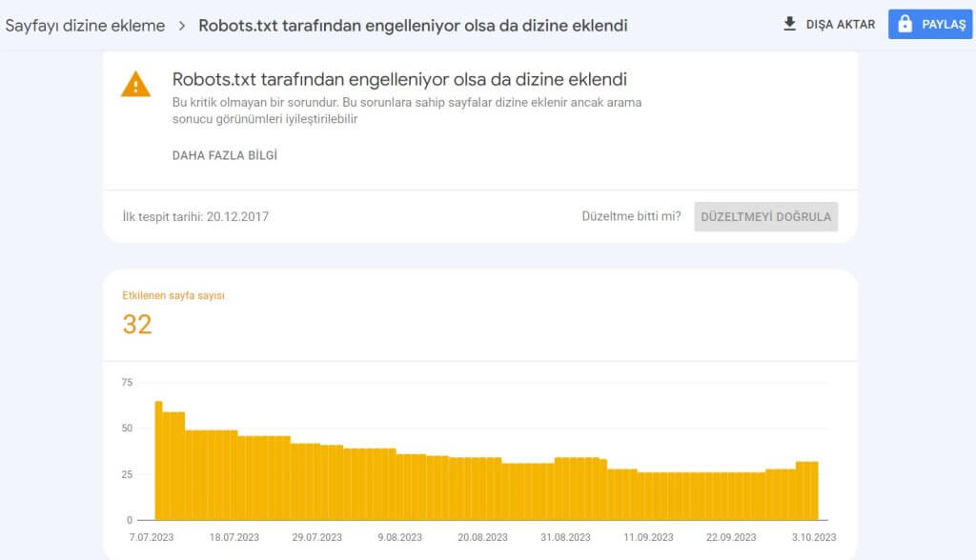
Task: Click the x-axis date 18.07.2023
Action: point(234,537)
